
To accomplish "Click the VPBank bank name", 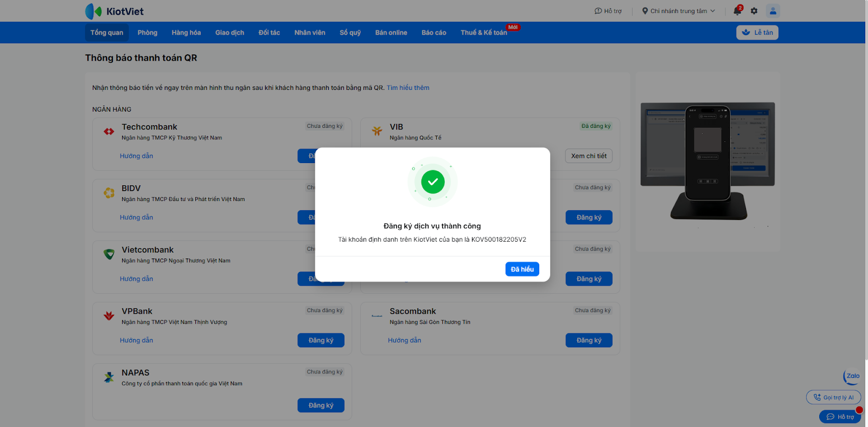I will coord(137,311).
